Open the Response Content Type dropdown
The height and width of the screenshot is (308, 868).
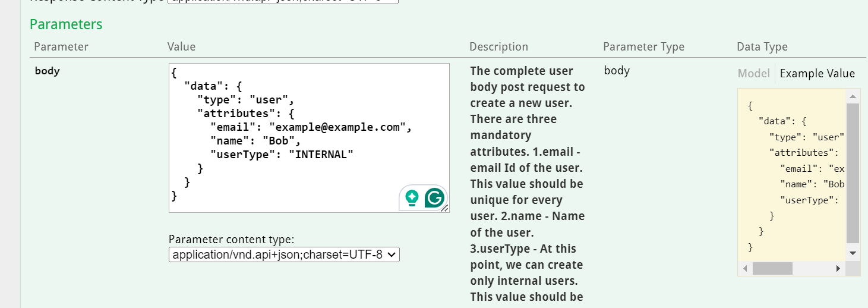pyautogui.click(x=284, y=2)
